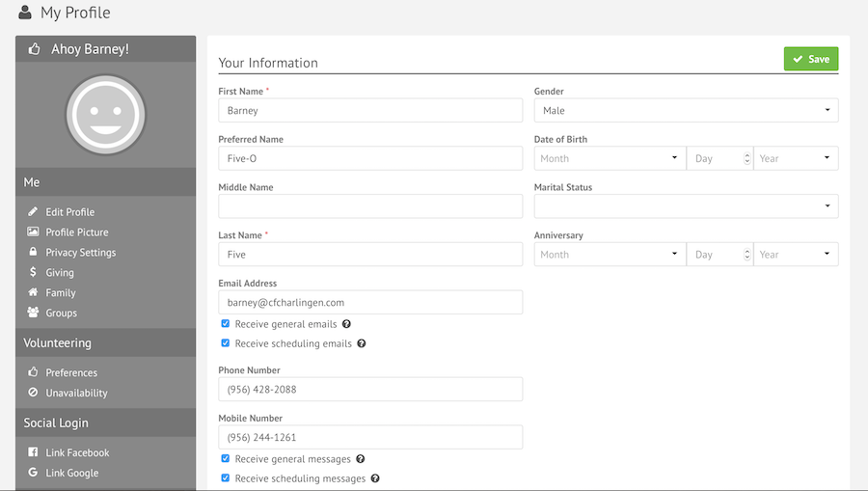The height and width of the screenshot is (491, 868).
Task: Open Date of Birth Month dropdown
Action: click(610, 158)
